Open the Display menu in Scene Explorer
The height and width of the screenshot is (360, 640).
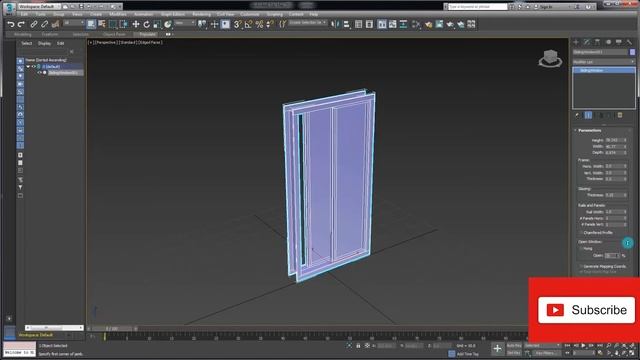pos(44,43)
